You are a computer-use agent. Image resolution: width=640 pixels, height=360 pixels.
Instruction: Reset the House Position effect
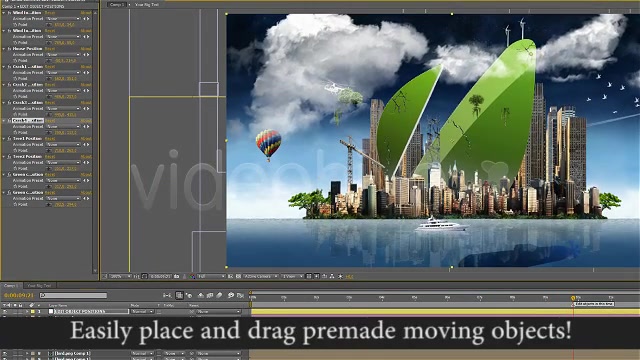[x=50, y=49]
